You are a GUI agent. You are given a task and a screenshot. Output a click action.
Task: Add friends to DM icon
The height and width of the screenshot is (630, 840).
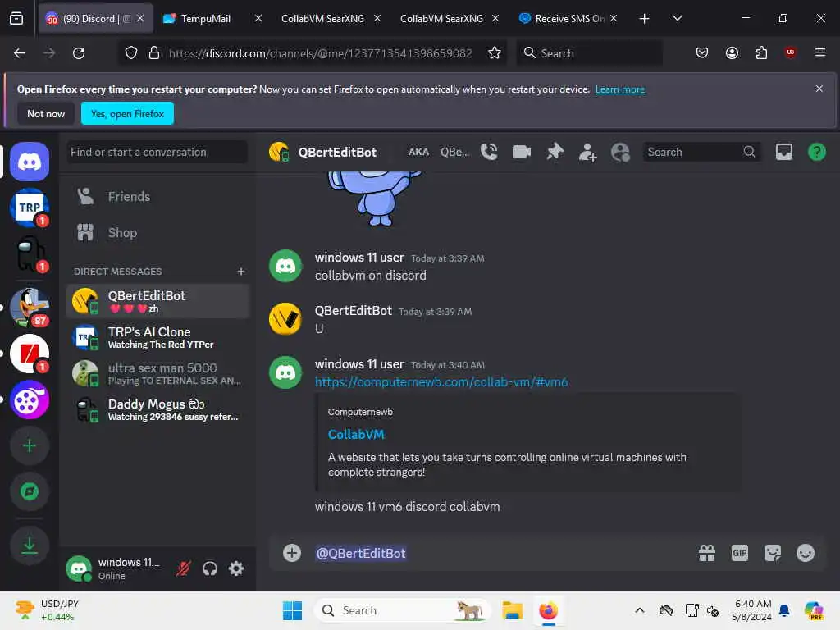point(587,152)
